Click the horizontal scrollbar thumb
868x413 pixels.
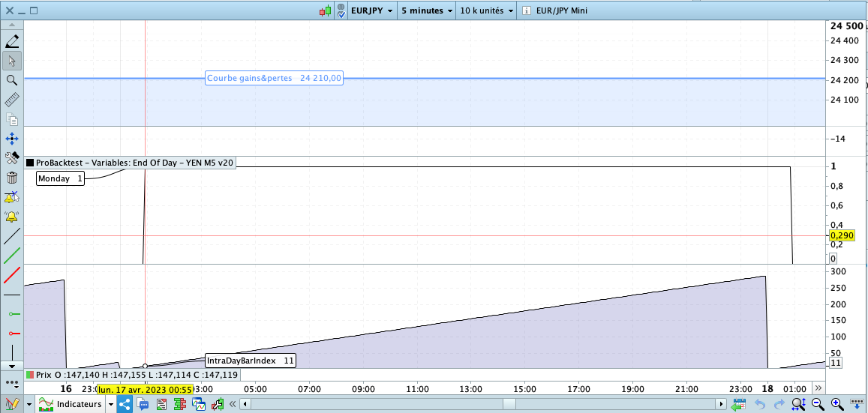click(509, 403)
